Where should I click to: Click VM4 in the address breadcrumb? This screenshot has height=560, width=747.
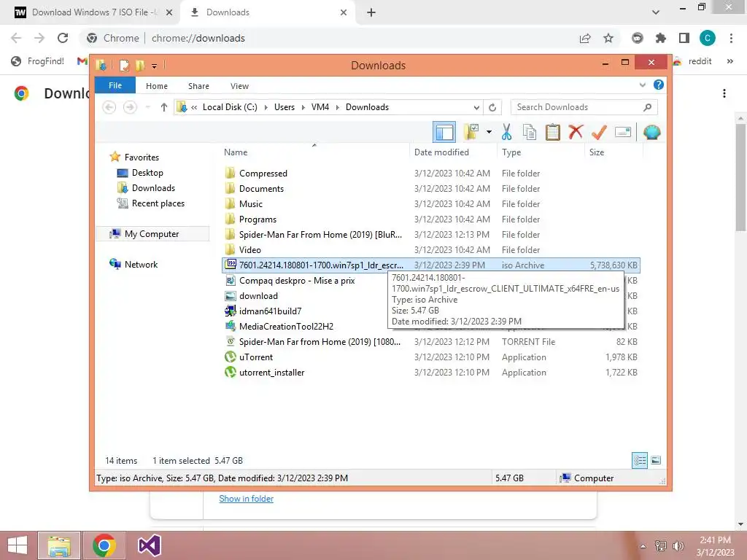coord(320,107)
